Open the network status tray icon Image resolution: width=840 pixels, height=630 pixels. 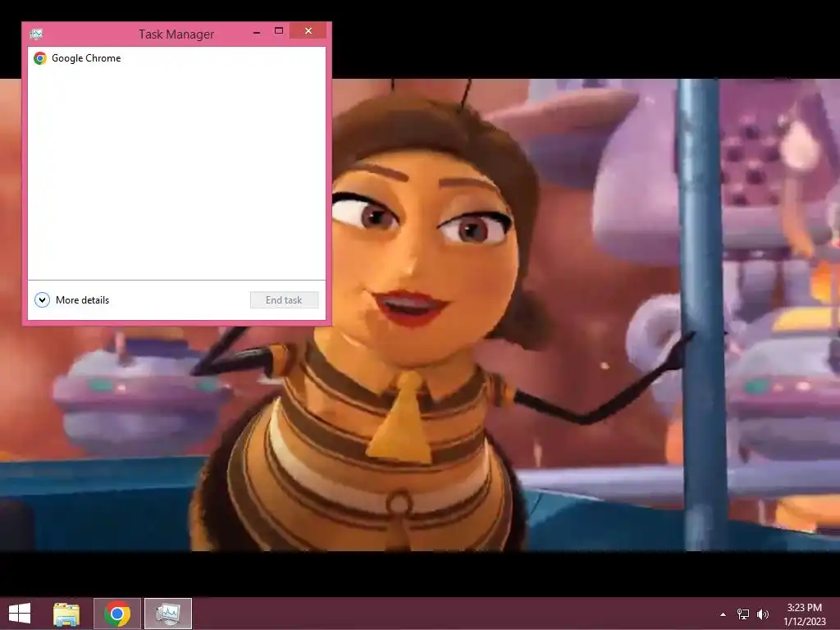click(742, 614)
